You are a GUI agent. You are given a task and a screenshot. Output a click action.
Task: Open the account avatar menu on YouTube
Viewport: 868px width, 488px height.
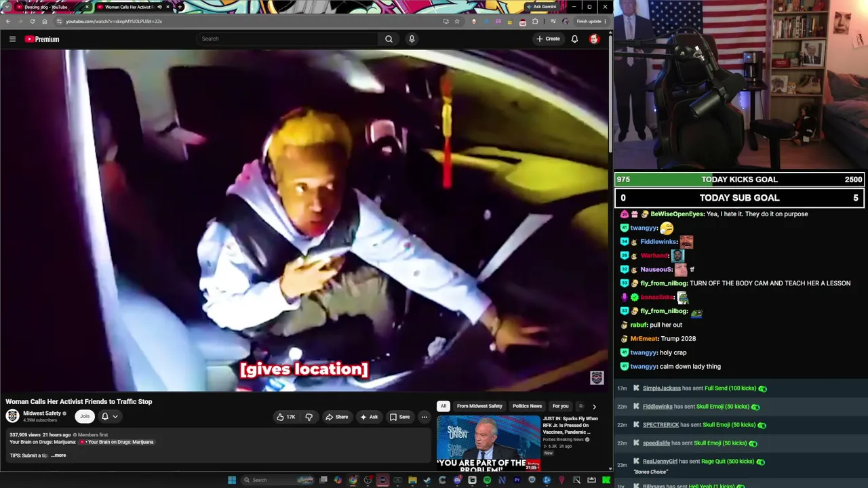tap(594, 39)
